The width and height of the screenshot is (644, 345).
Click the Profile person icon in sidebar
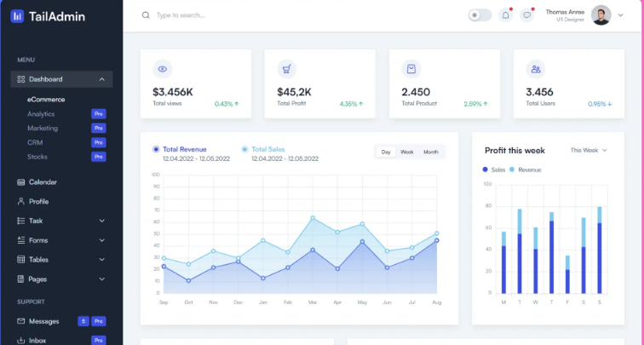pyautogui.click(x=21, y=201)
